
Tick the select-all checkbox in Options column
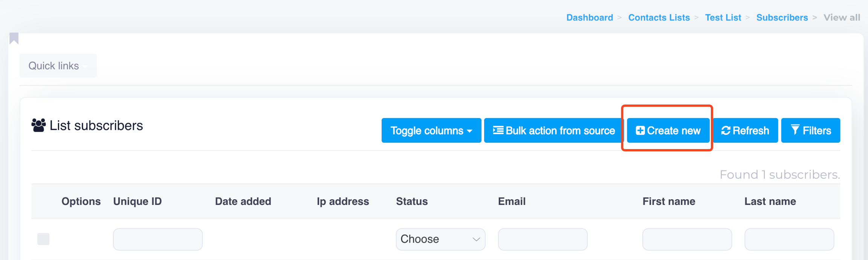tap(43, 239)
